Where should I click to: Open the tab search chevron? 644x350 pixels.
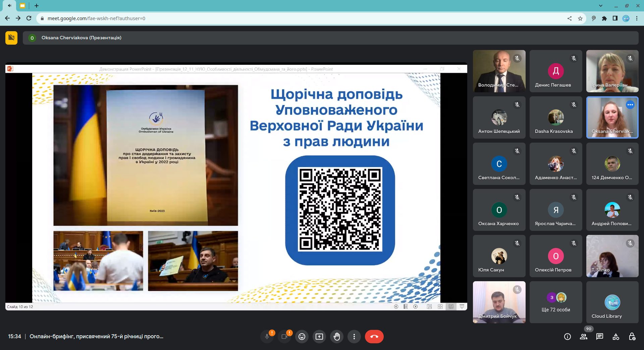601,6
